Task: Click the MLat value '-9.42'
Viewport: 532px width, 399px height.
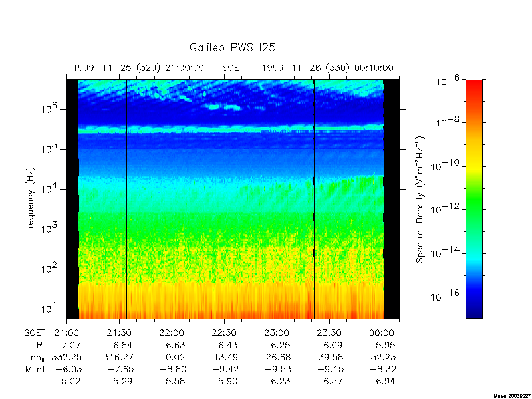Action: tap(225, 369)
